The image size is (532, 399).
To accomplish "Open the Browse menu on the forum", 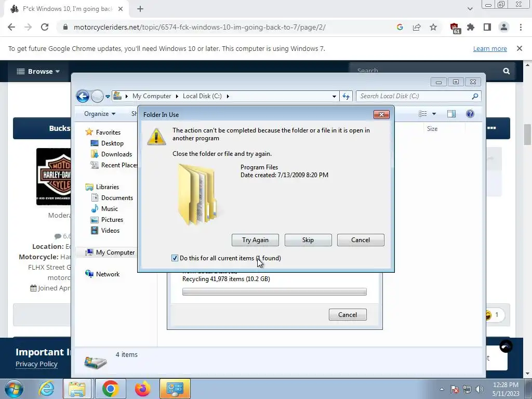I will coord(38,71).
